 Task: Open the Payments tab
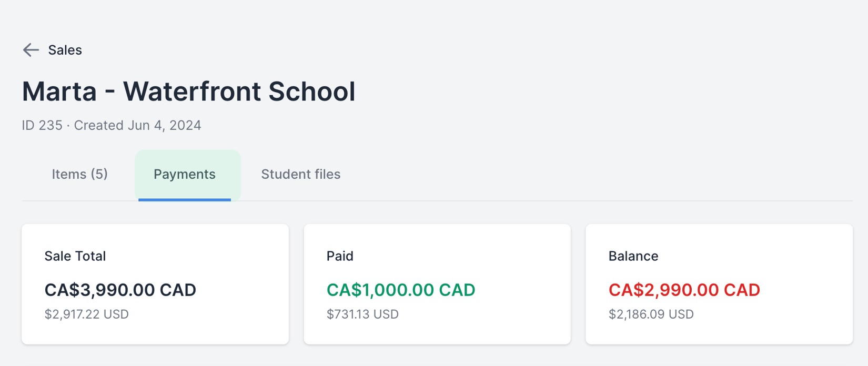point(185,174)
